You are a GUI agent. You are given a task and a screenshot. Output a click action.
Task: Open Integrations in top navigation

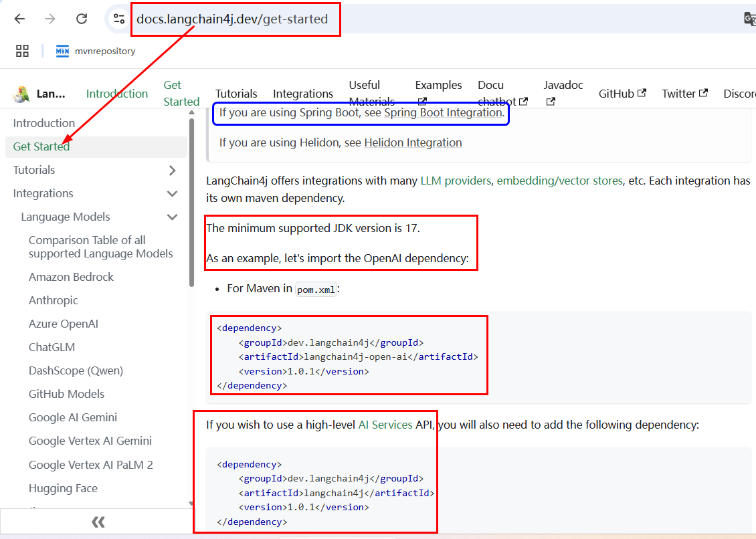(303, 94)
